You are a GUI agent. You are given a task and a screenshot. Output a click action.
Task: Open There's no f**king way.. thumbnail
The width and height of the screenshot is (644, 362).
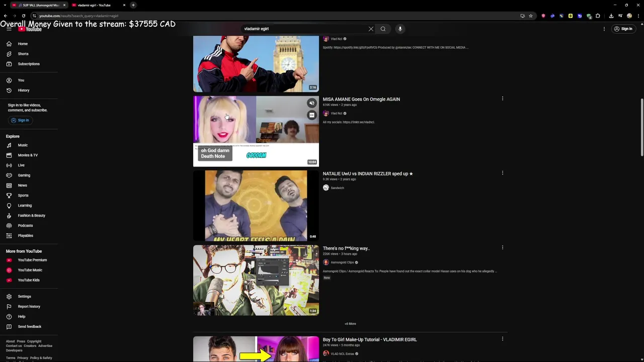(256, 280)
